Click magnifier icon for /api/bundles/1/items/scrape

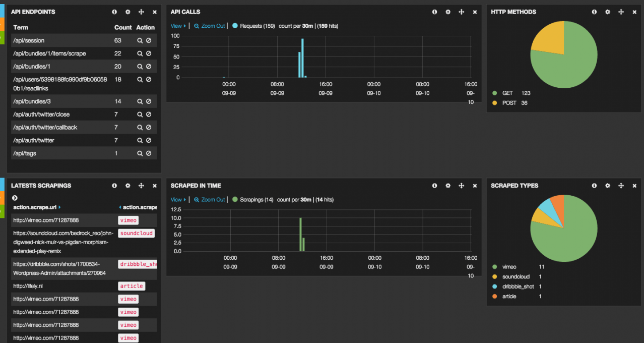(140, 53)
